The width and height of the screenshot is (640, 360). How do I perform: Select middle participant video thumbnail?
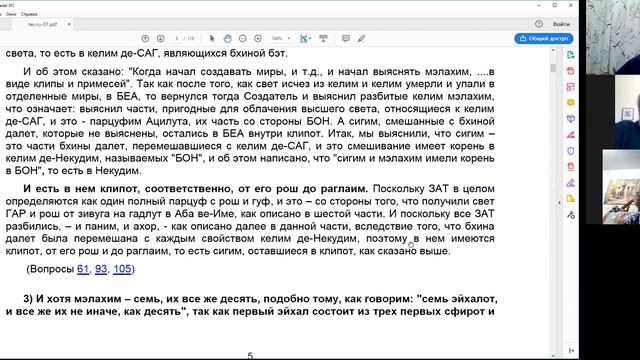pos(627,111)
